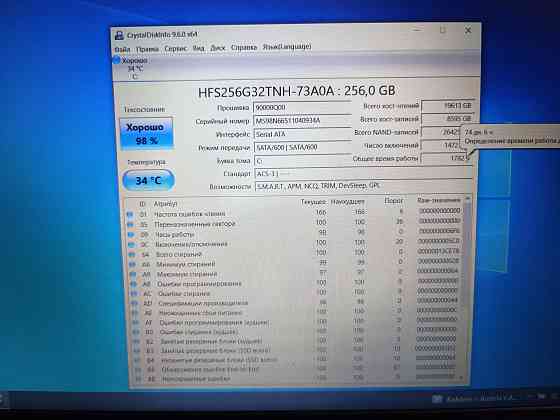Click the Общее время работы value box
The image size is (560, 420).
click(x=445, y=158)
